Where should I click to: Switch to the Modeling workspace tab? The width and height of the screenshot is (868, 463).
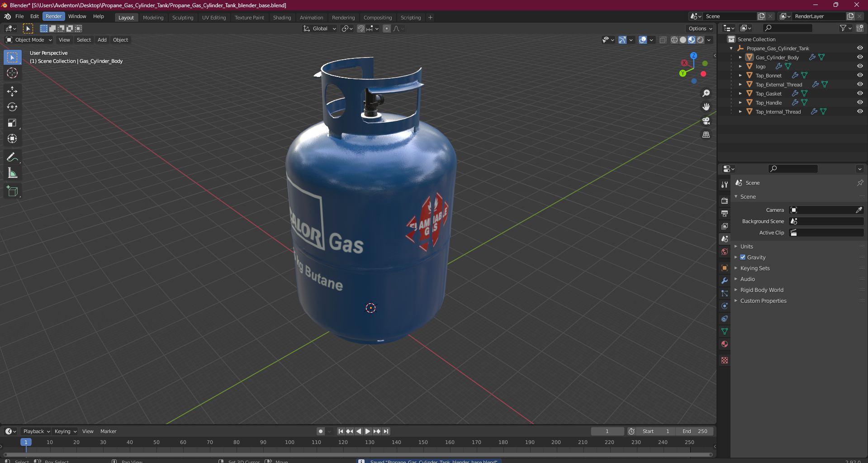(153, 18)
